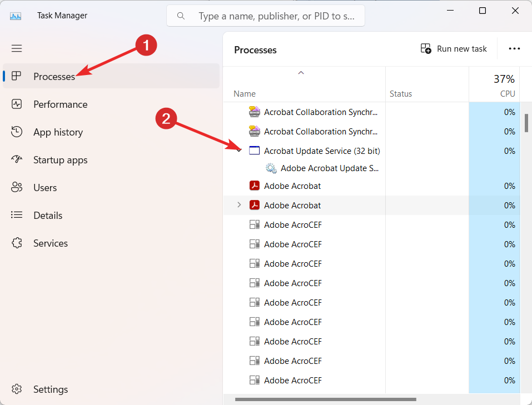Screen dimensions: 532x405
Task: Open App history via its clock icon
Action: click(x=17, y=132)
